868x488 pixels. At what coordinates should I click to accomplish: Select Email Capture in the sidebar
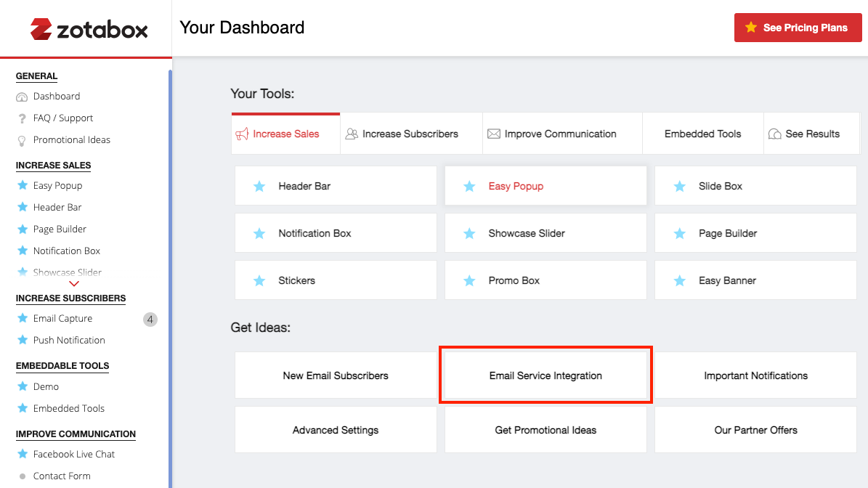pos(62,318)
